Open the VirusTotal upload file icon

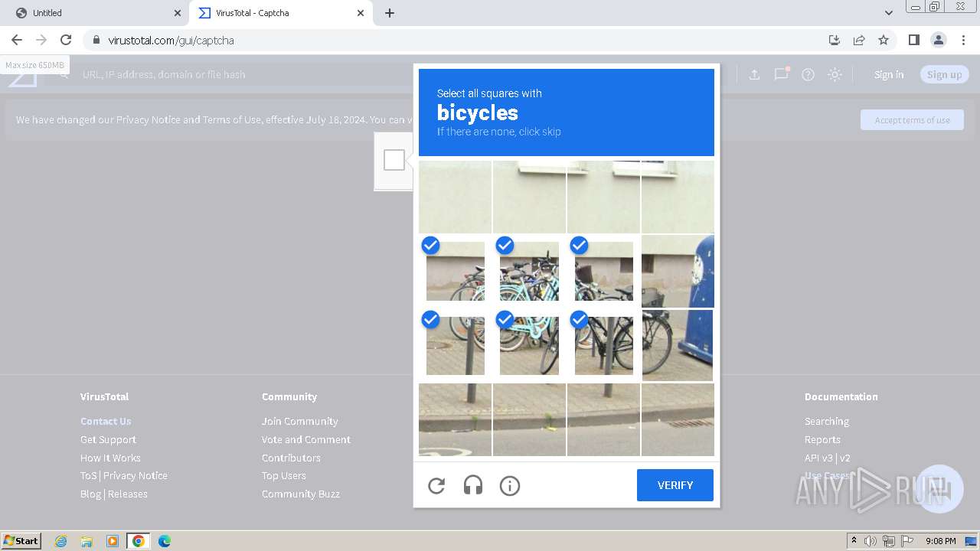tap(754, 74)
